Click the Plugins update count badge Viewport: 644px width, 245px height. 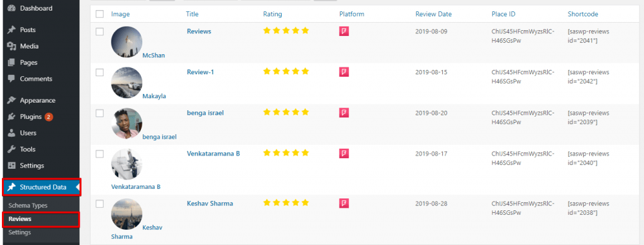click(48, 117)
